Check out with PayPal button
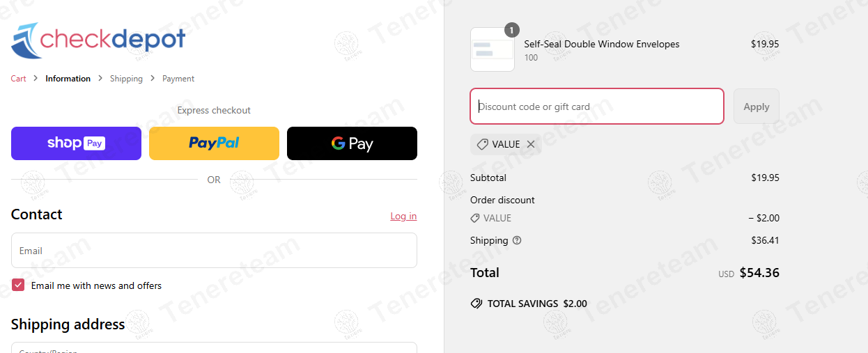The width and height of the screenshot is (868, 353). point(214,143)
